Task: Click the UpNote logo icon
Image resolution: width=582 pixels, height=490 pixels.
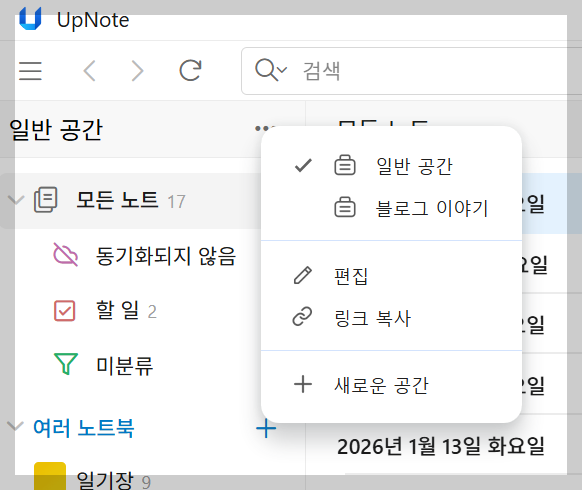Action: 30,19
